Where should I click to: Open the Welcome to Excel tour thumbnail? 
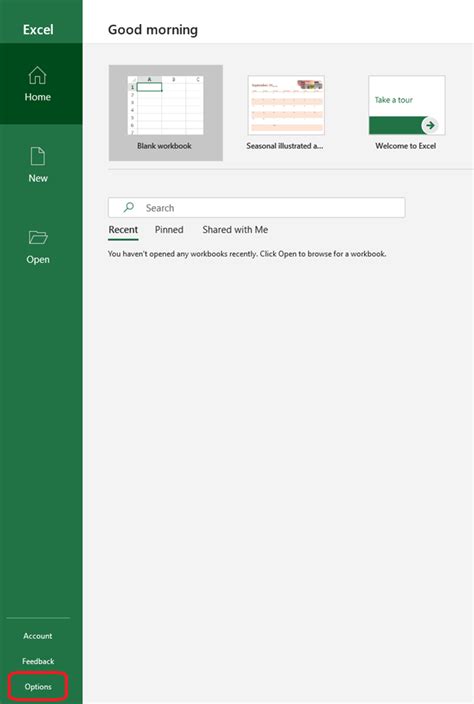pos(407,106)
